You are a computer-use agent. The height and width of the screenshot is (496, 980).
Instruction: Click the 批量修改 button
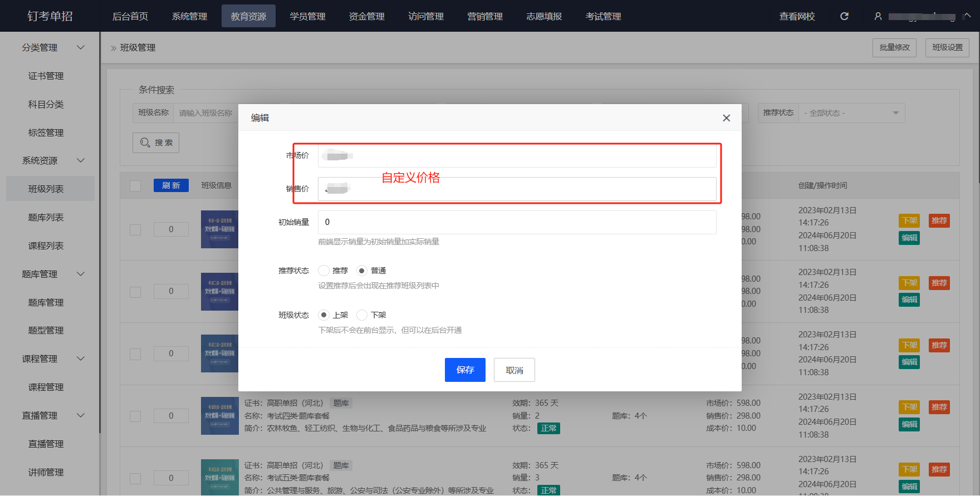coord(894,48)
